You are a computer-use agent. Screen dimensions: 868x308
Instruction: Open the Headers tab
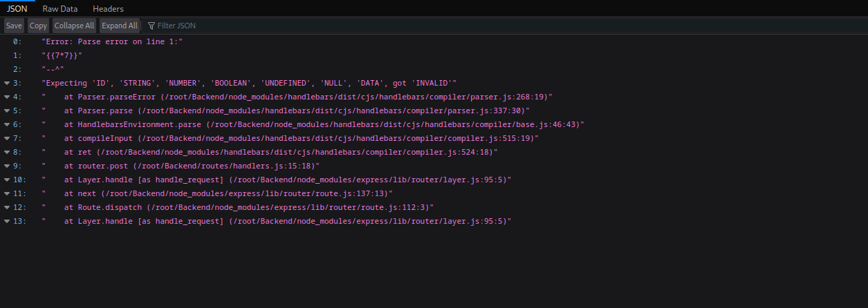point(108,9)
